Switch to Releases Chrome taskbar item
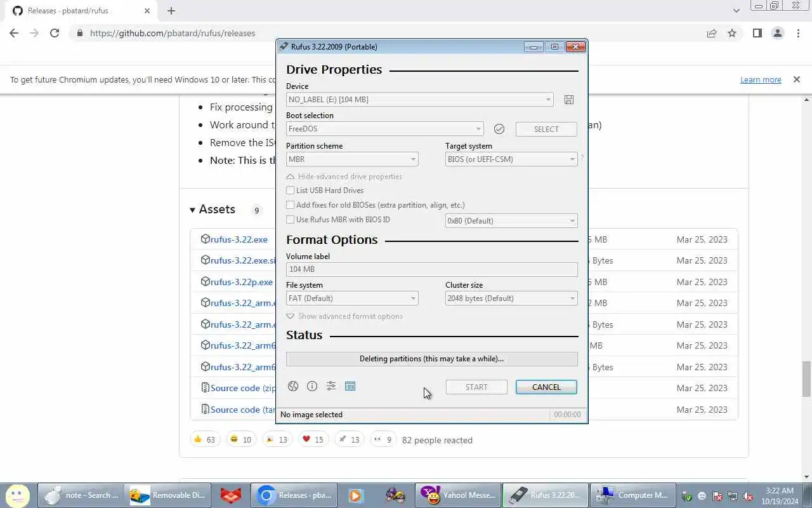812x508 pixels. (294, 495)
